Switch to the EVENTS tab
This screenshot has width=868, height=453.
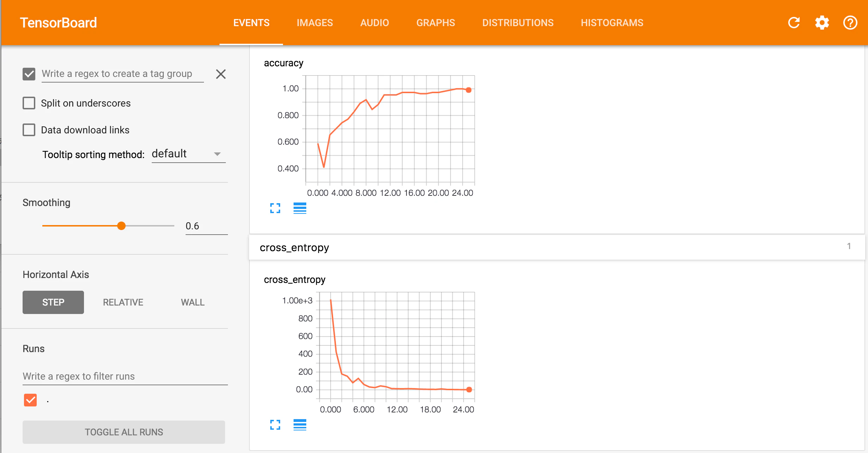click(x=251, y=23)
